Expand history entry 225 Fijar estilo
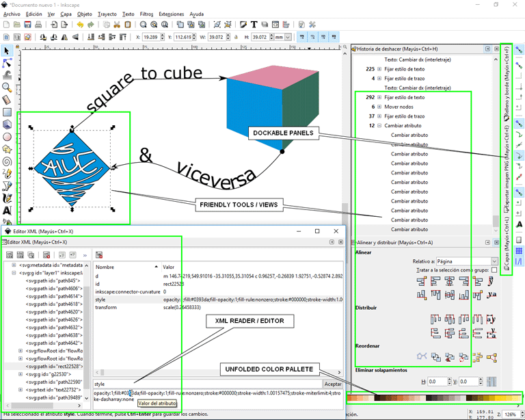Image resolution: width=525 pixels, height=420 pixels. [x=379, y=69]
